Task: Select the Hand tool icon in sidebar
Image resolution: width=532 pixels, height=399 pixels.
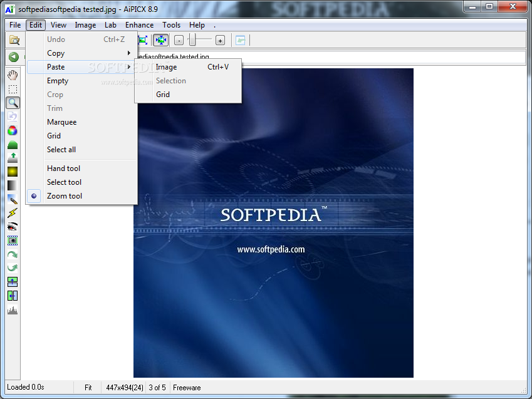Action: pyautogui.click(x=13, y=75)
